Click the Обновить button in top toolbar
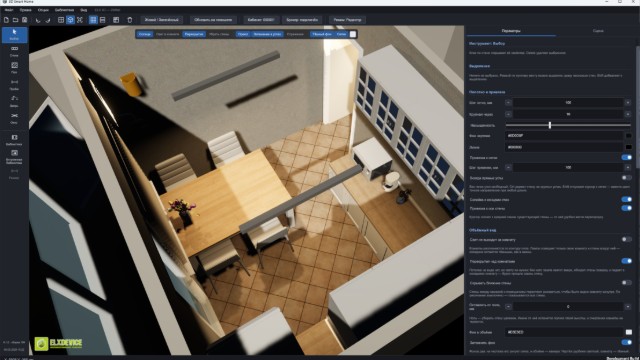The width and height of the screenshot is (640, 360). point(213,20)
